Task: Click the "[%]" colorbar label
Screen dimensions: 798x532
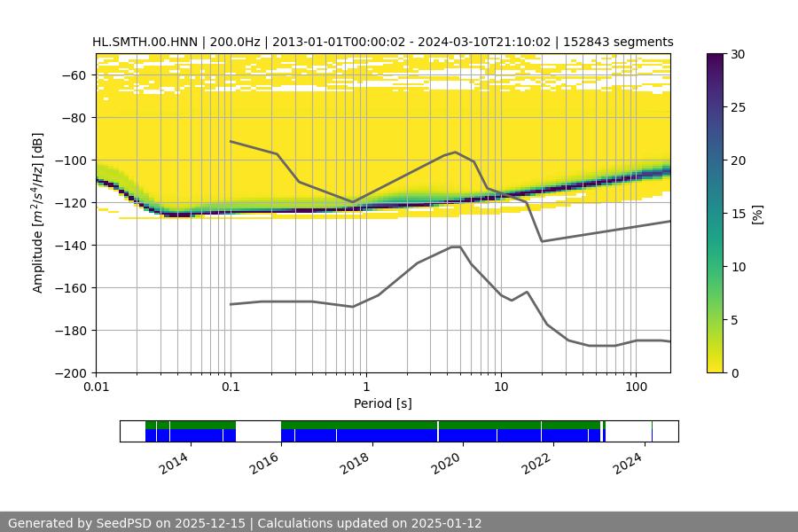Action: 756,213
